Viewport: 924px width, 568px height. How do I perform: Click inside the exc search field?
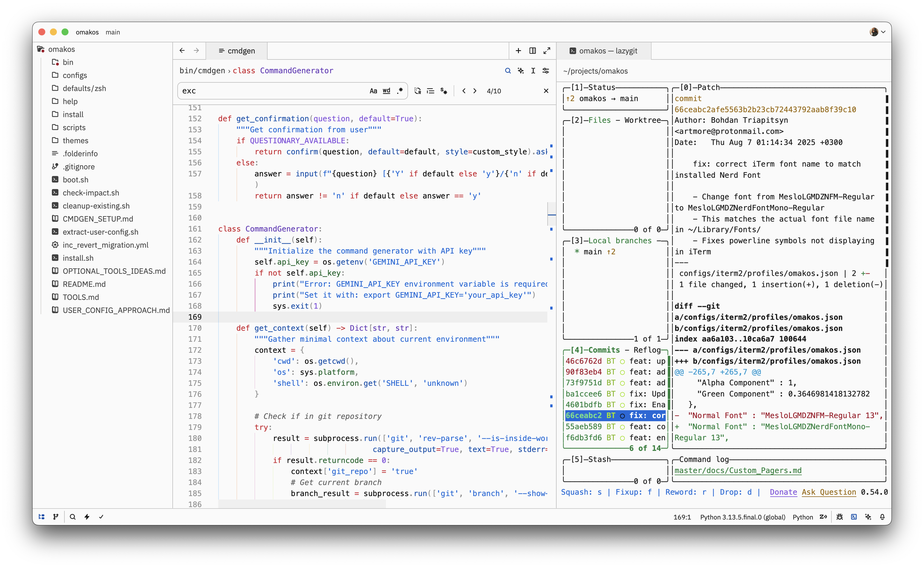click(272, 91)
